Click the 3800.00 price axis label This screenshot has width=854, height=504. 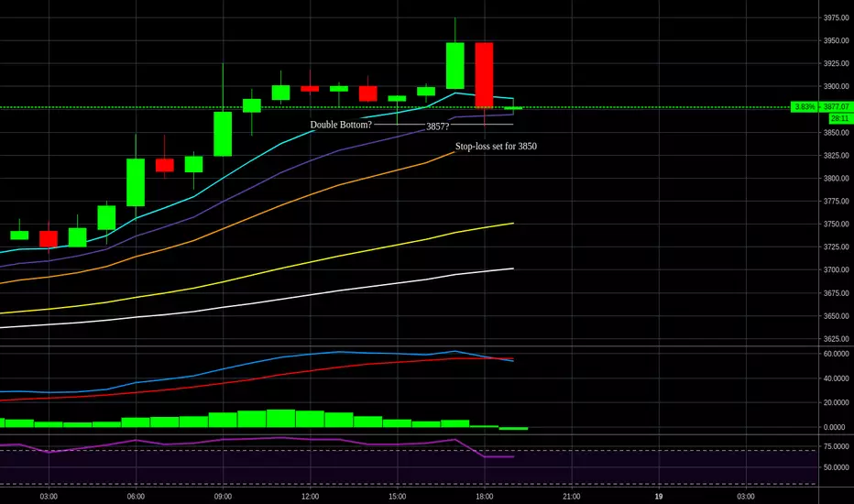[836, 179]
